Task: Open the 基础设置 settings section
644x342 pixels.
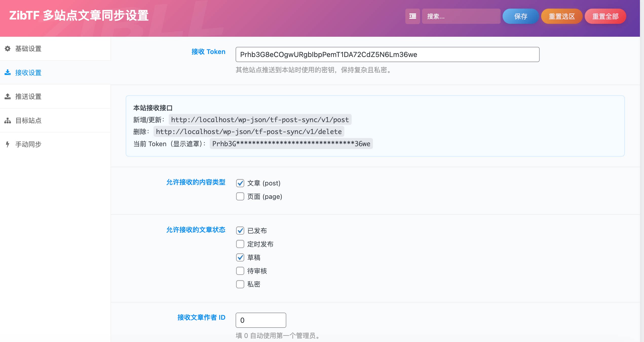Action: click(28, 49)
